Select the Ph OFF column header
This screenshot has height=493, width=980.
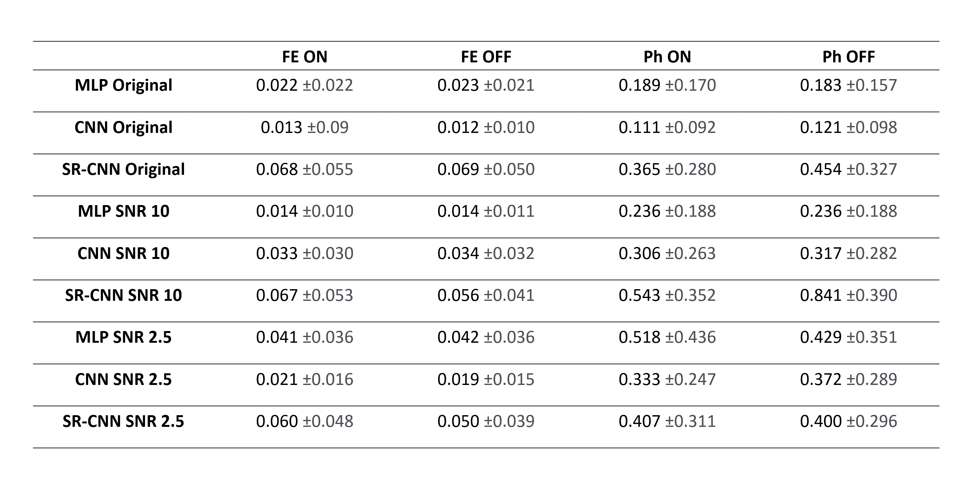[x=848, y=57]
